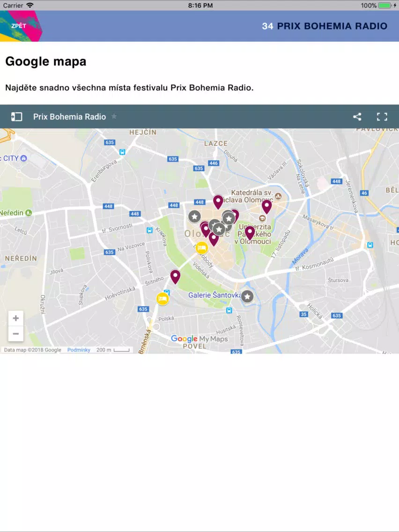Click the 35 road shield
Viewport: 399px width, 532px height.
[303, 314]
